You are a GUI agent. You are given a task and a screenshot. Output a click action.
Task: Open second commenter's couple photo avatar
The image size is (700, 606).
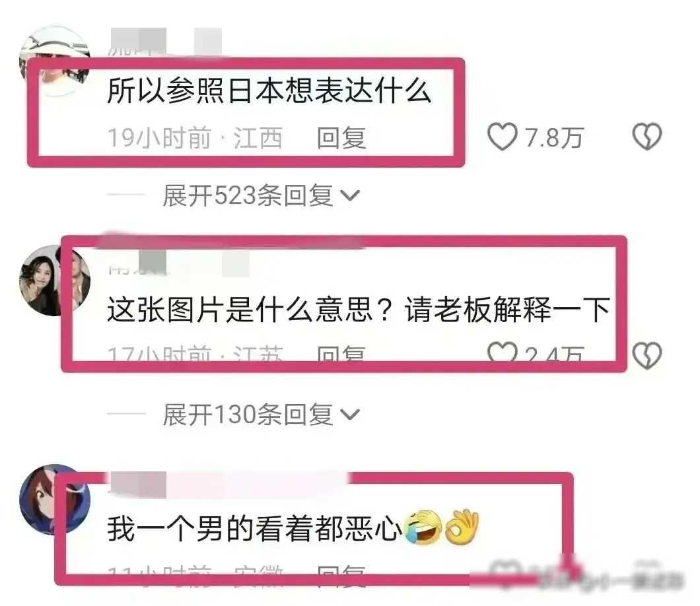[x=55, y=281]
